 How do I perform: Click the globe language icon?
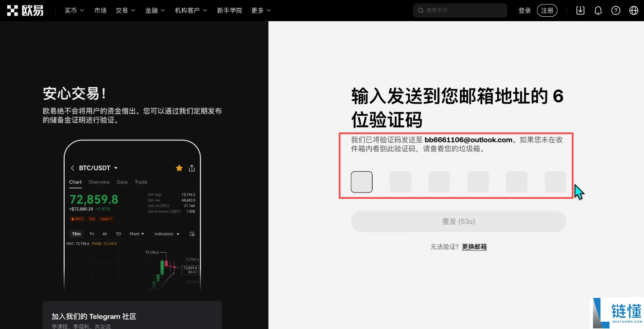(x=633, y=10)
